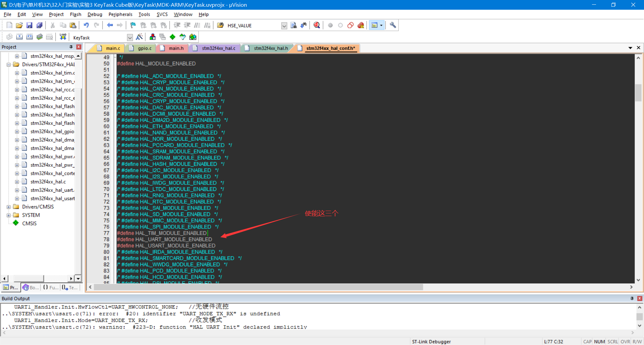Open the Flash menu
Viewport: 644px width, 345px height.
(75, 14)
